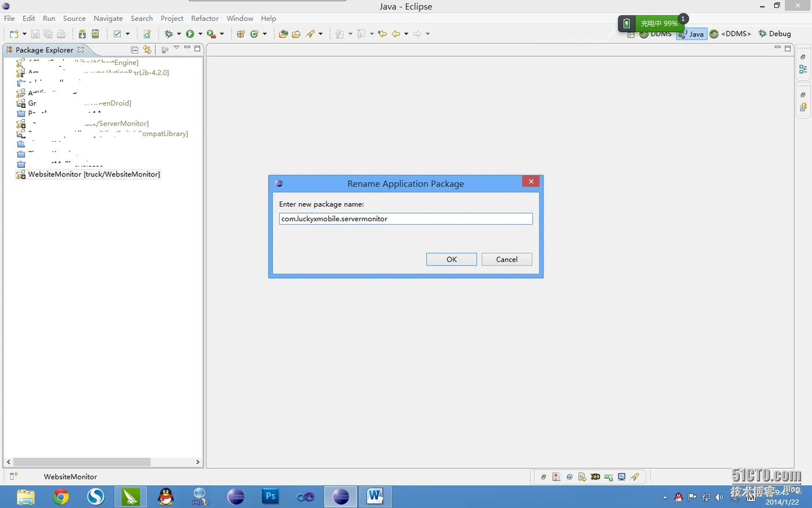The width and height of the screenshot is (812, 508).
Task: Close the Rename Application Package dialog
Action: point(531,182)
